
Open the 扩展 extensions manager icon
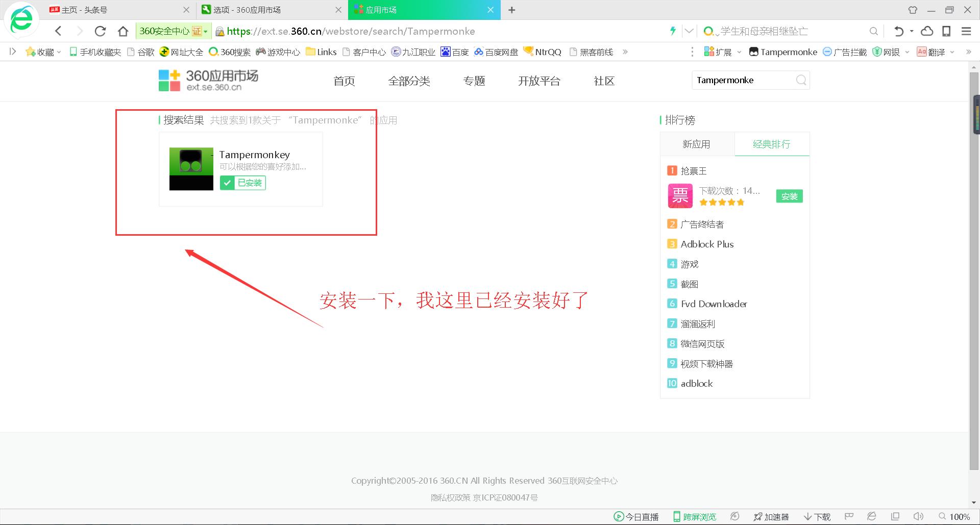point(709,52)
